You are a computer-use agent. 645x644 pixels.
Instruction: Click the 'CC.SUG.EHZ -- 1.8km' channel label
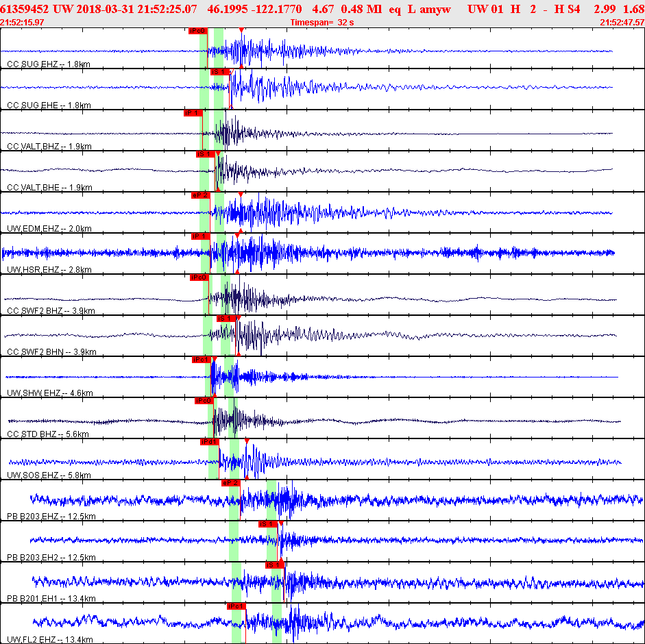[49, 64]
